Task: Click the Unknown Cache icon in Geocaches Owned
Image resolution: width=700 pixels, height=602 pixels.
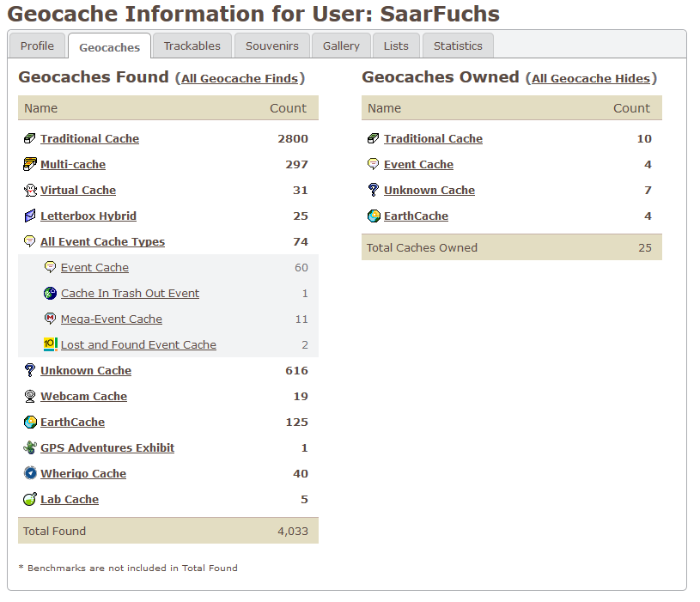Action: click(x=374, y=190)
